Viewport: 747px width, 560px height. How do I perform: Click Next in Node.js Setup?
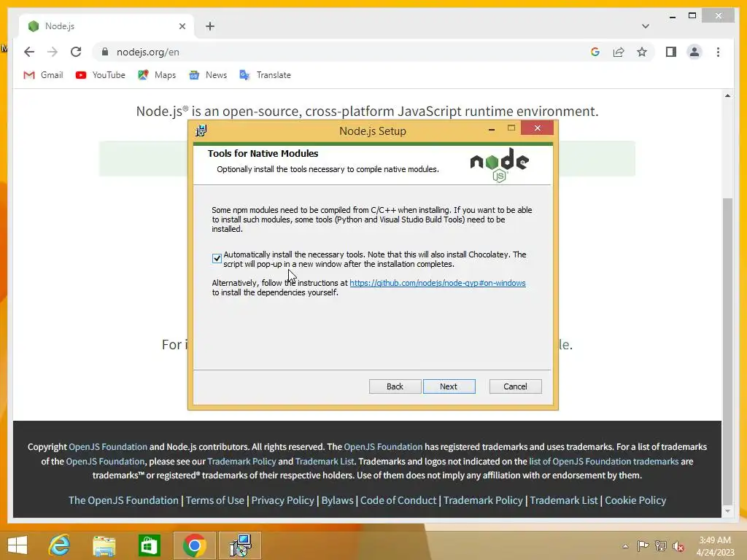click(x=449, y=386)
